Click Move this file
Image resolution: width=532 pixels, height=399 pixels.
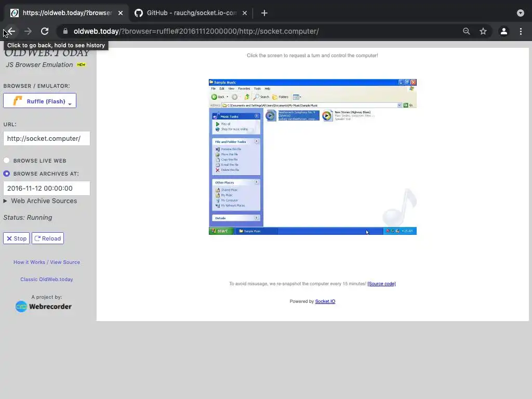pyautogui.click(x=227, y=154)
